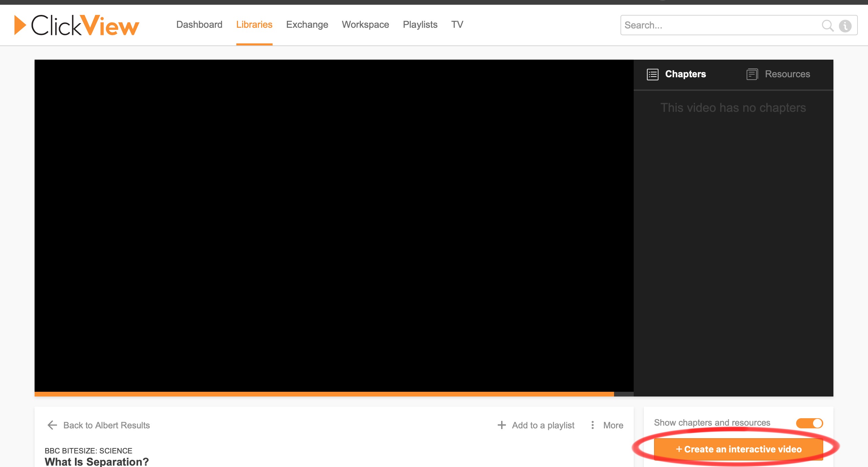
Task: Click the plus icon for playlist
Action: click(501, 425)
